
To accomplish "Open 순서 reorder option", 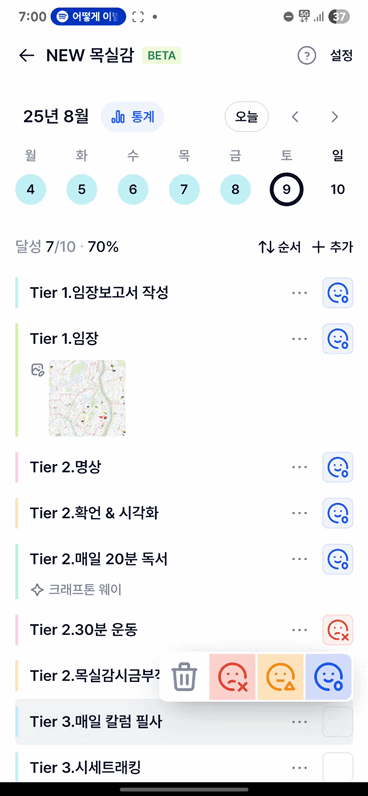I will pyautogui.click(x=280, y=248).
